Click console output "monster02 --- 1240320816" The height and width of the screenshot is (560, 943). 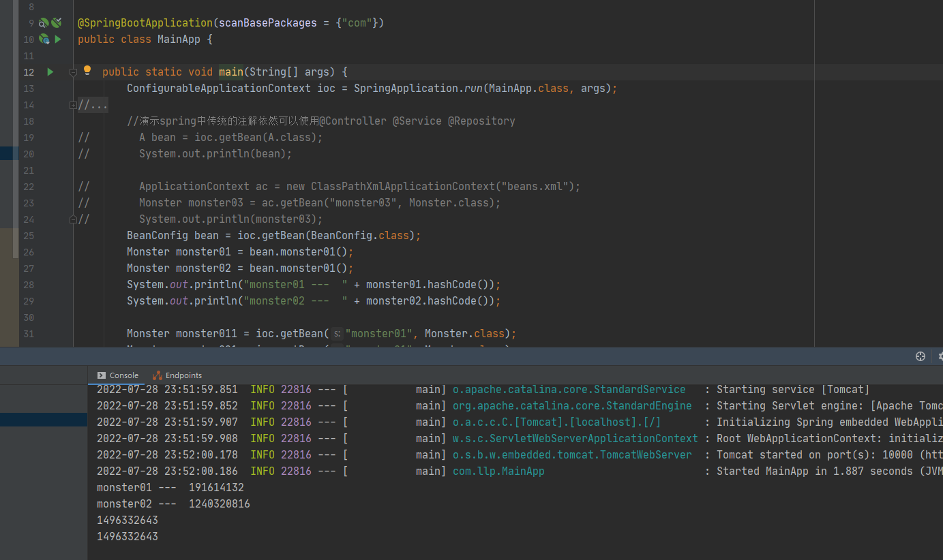(x=173, y=504)
